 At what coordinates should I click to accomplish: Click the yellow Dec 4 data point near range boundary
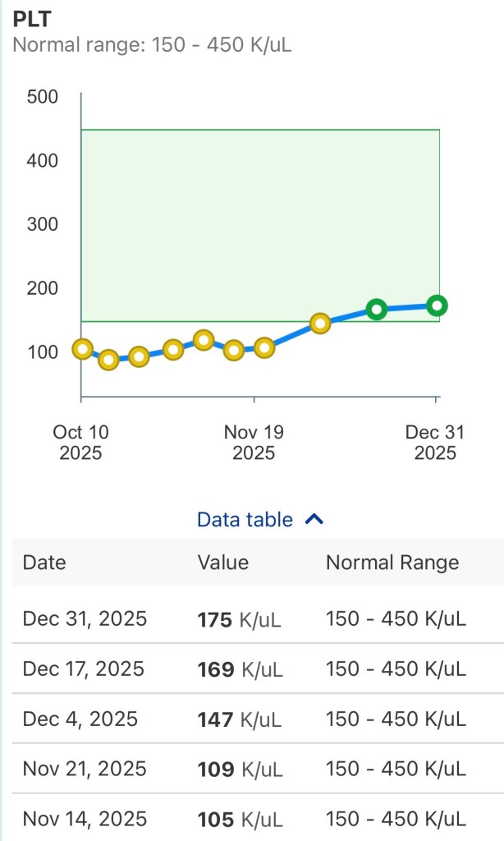coord(320,323)
